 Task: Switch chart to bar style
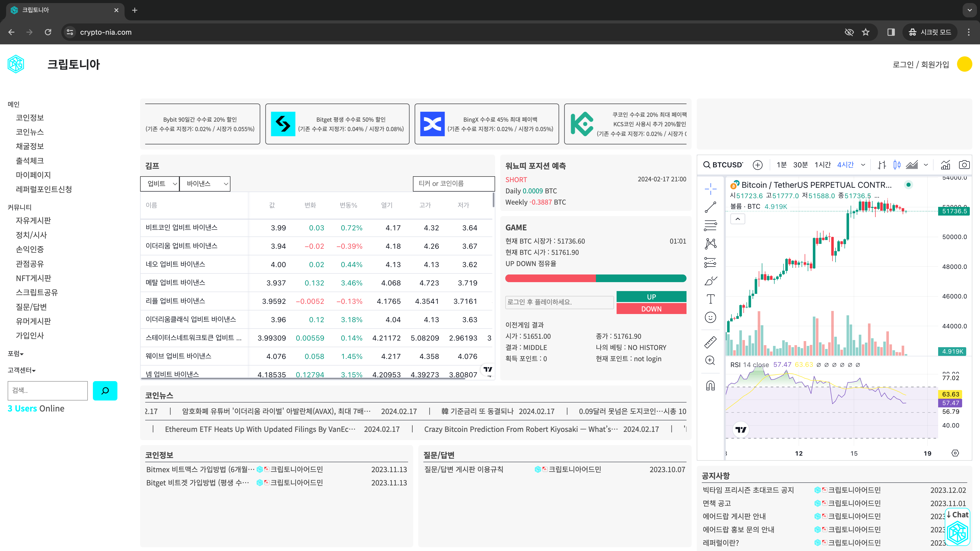point(882,165)
